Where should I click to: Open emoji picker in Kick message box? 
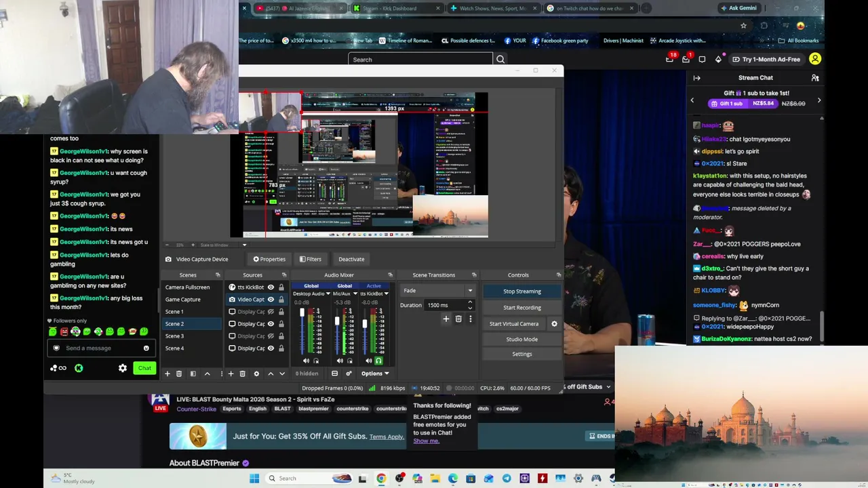click(x=146, y=348)
